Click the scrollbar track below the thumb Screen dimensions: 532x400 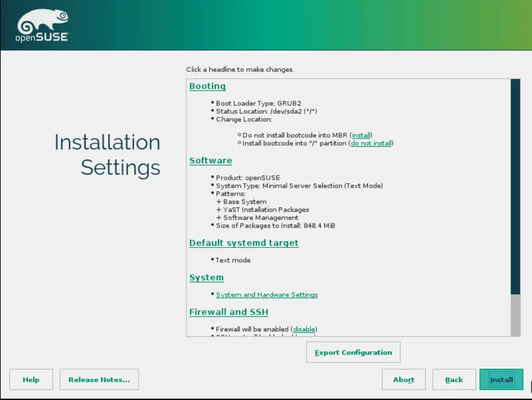(x=515, y=315)
